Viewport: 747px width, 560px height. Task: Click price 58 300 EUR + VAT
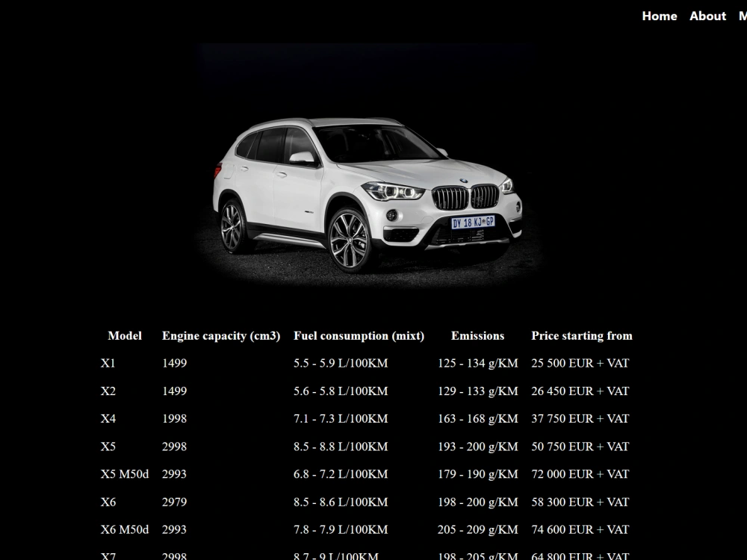[x=580, y=502]
